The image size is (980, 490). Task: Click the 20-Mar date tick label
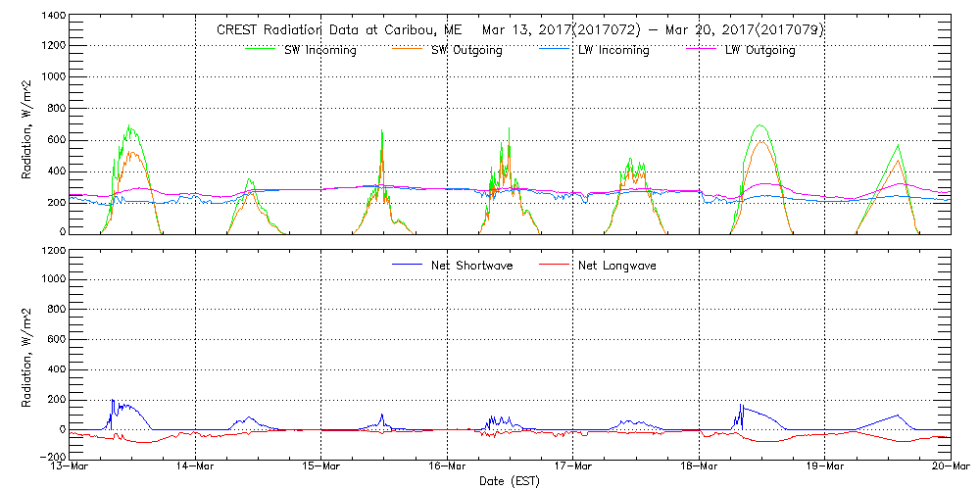point(951,467)
